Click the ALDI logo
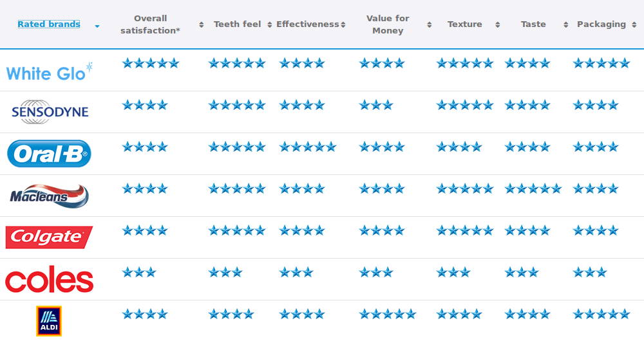The width and height of the screenshot is (644, 341). [49, 321]
